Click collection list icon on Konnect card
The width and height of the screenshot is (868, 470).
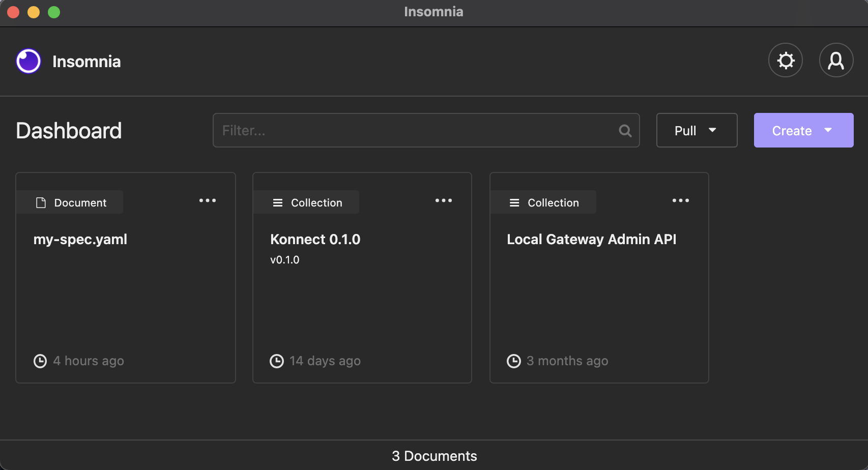pyautogui.click(x=278, y=203)
